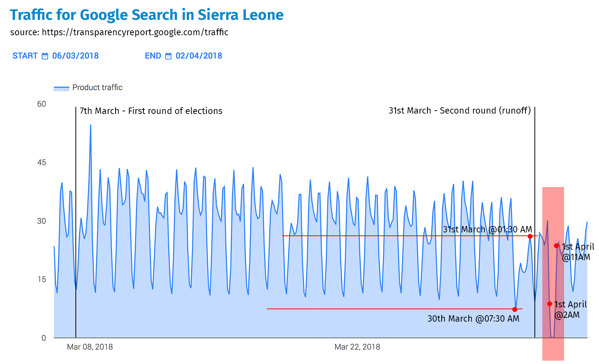Click the calendar icon beside END

click(169, 56)
